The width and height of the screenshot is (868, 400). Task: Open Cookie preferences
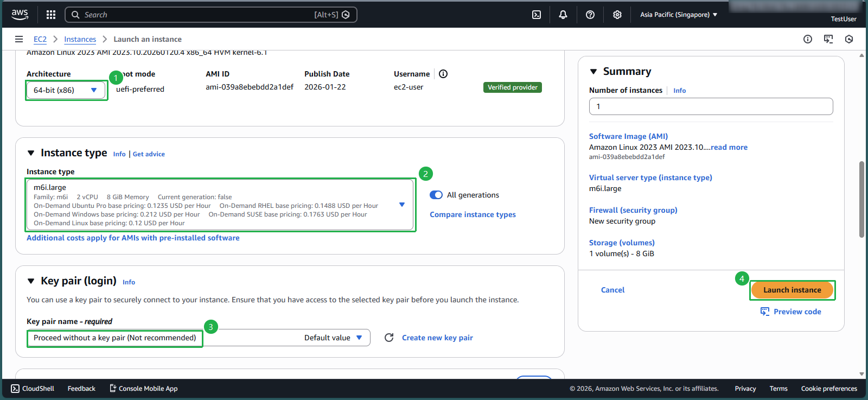tap(829, 389)
